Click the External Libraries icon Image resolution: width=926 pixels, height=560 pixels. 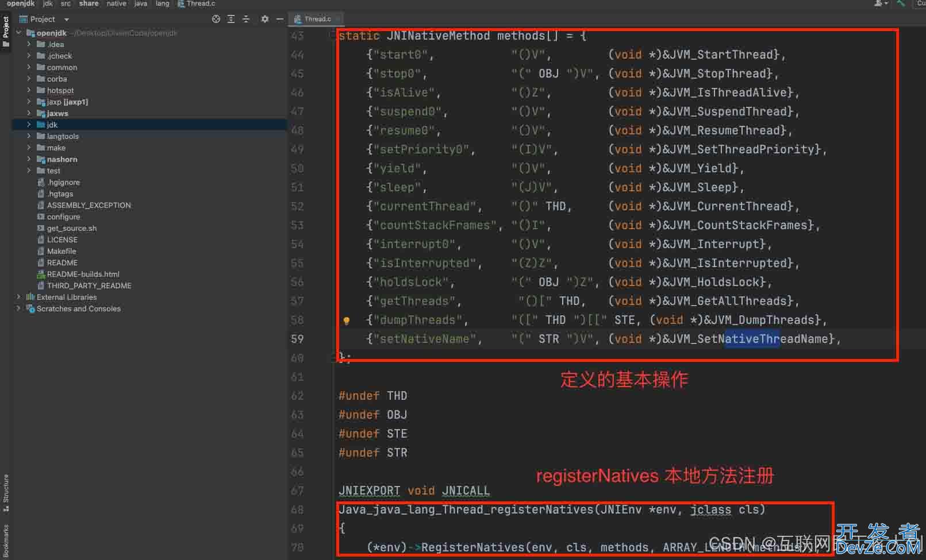[30, 297]
